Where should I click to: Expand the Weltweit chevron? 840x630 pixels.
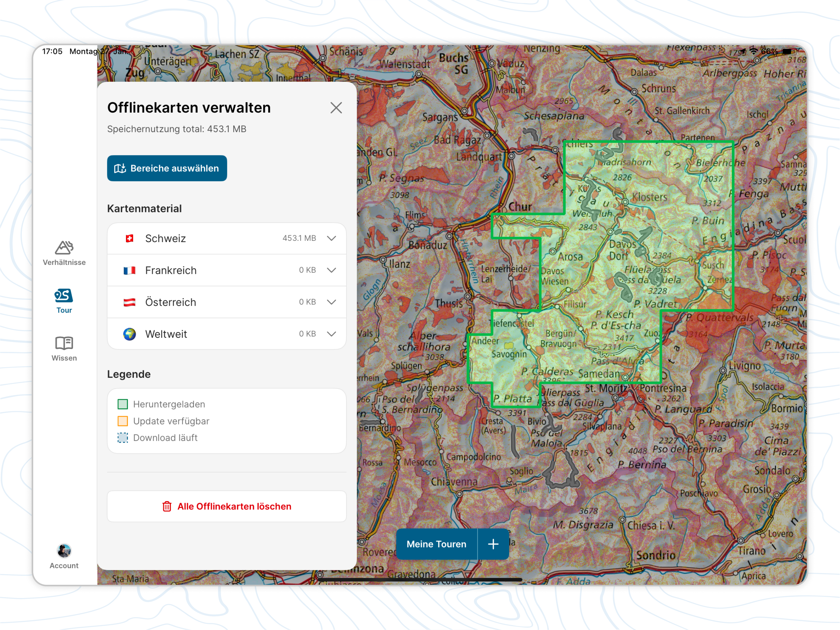(x=331, y=334)
